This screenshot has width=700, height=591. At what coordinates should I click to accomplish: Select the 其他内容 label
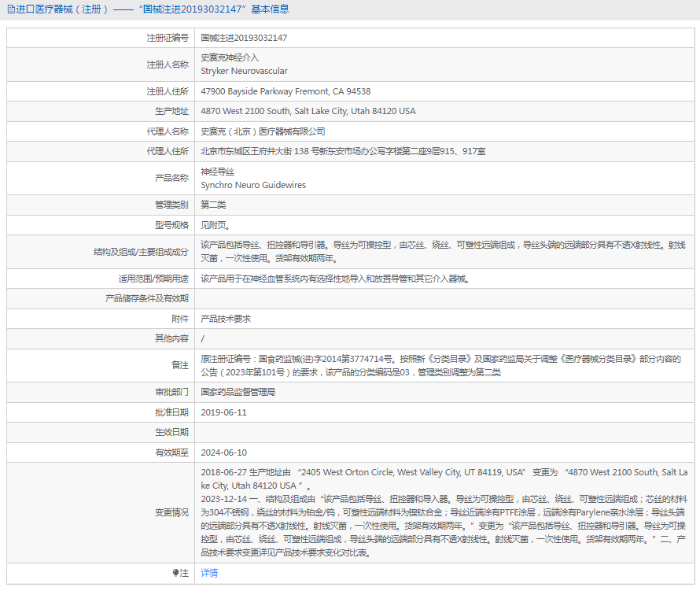point(172,338)
